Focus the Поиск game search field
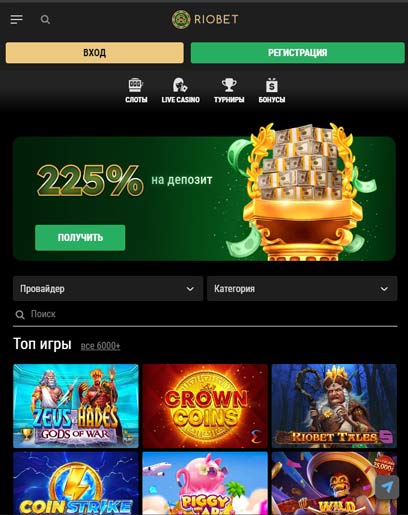 point(205,314)
